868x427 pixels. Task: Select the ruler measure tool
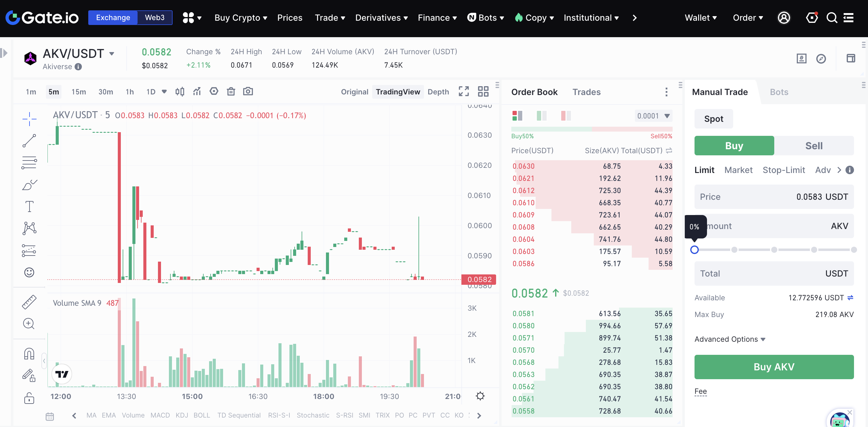click(29, 302)
